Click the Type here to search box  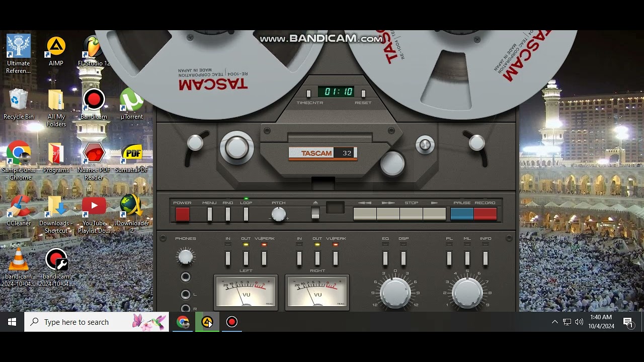(x=97, y=322)
